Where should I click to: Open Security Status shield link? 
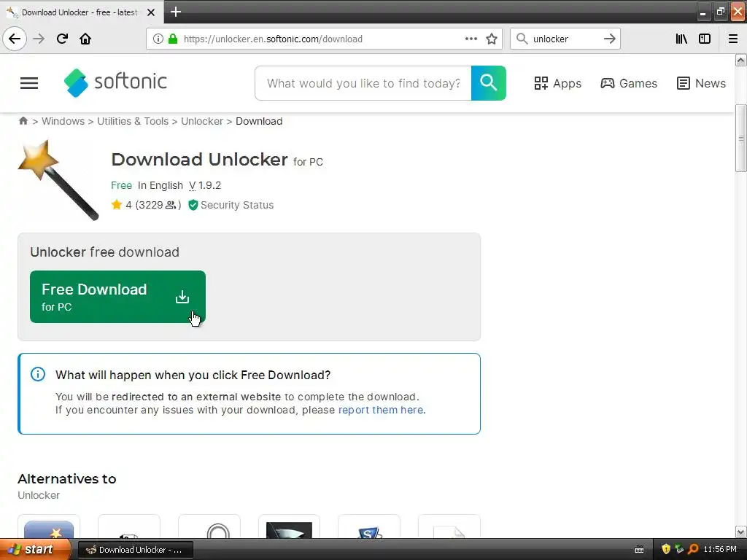[x=231, y=205]
